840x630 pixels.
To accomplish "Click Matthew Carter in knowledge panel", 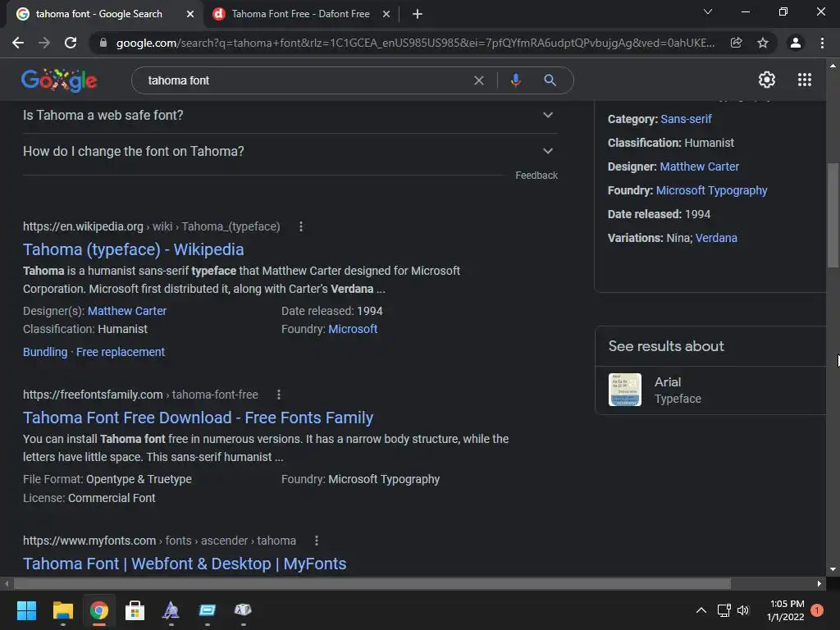I will [699, 167].
